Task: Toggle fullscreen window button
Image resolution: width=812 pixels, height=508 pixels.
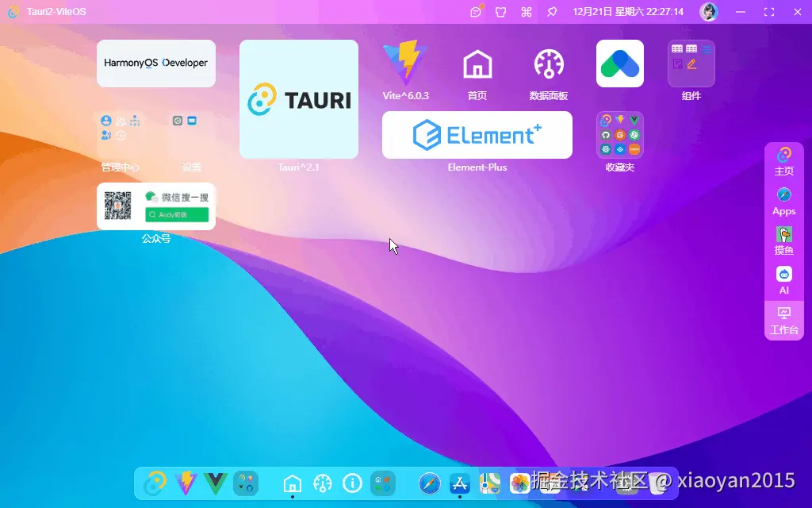Action: [769, 11]
